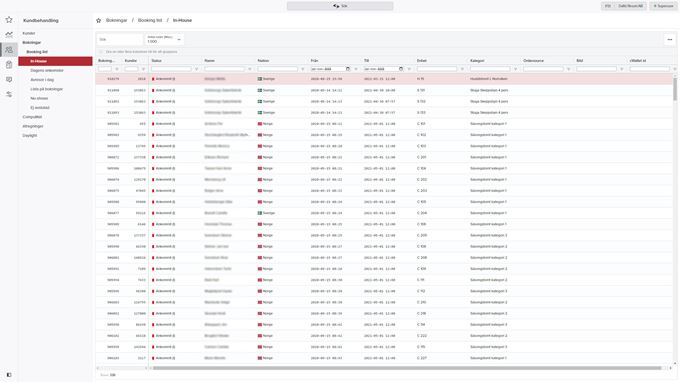Open No shows in the side menu
680x382 pixels.
[x=39, y=98]
